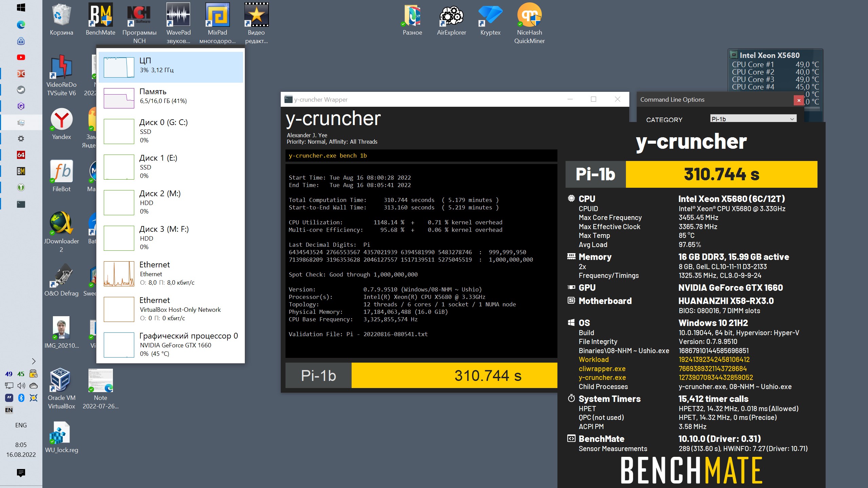Select the VirtualBox Host-Only Network entry
Image resolution: width=868 pixels, height=488 pixels.
171,309
